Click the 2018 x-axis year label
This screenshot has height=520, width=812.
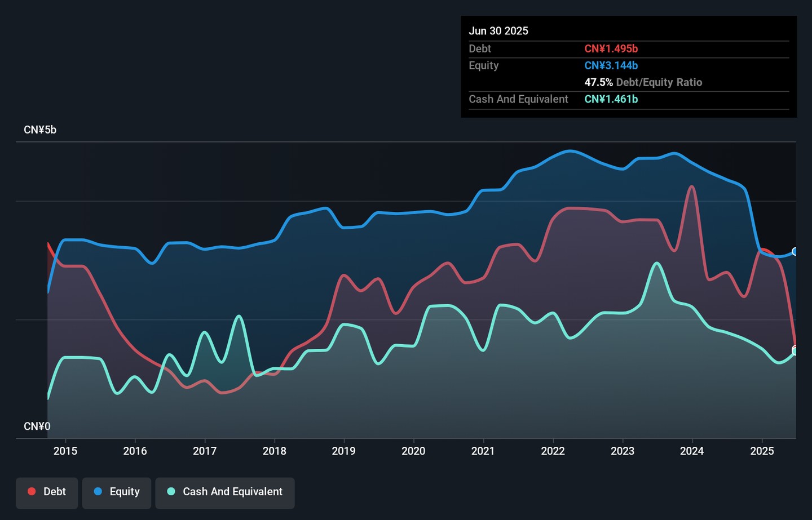275,451
